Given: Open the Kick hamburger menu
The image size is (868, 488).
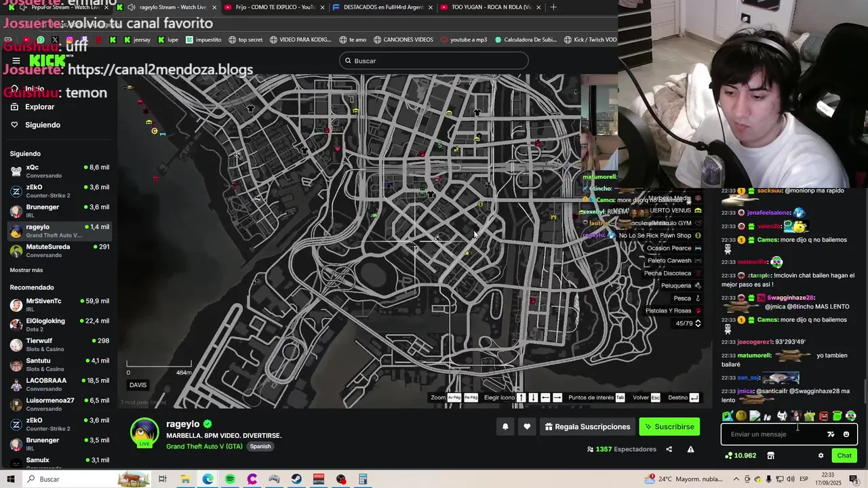Looking at the screenshot, I should click(x=16, y=60).
